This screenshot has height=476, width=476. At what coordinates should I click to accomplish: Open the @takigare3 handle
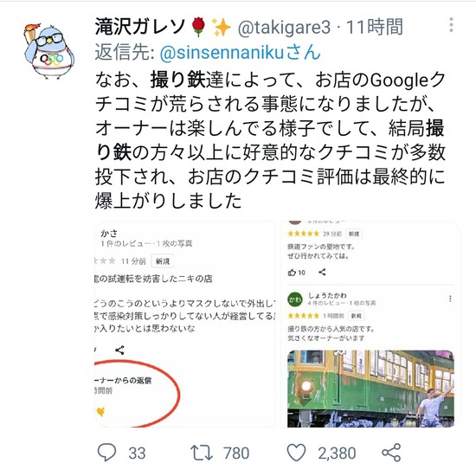click(x=284, y=27)
